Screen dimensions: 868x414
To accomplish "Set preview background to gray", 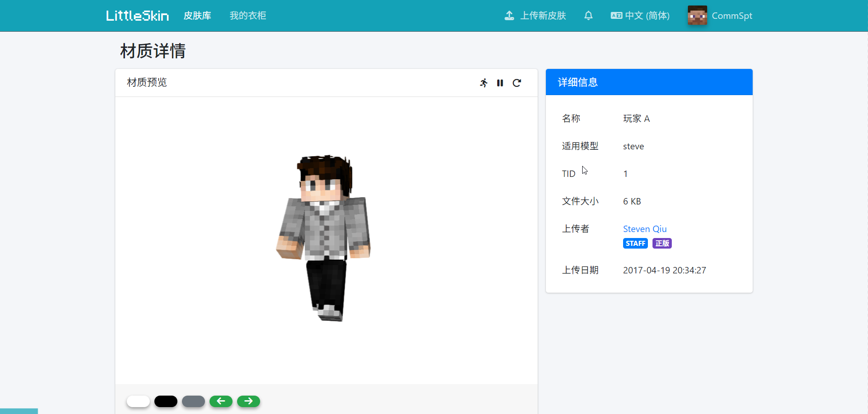I will point(193,401).
